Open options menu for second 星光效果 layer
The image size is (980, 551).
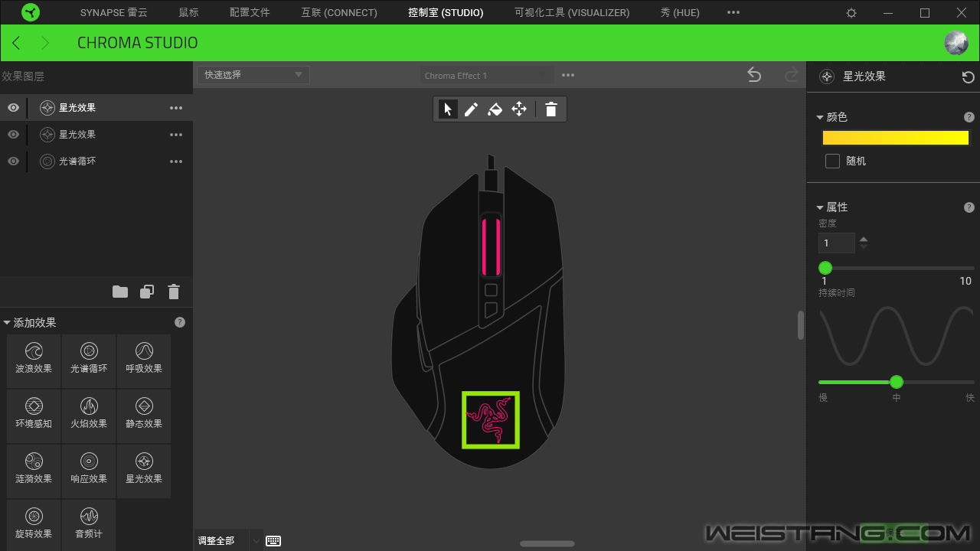pyautogui.click(x=176, y=135)
